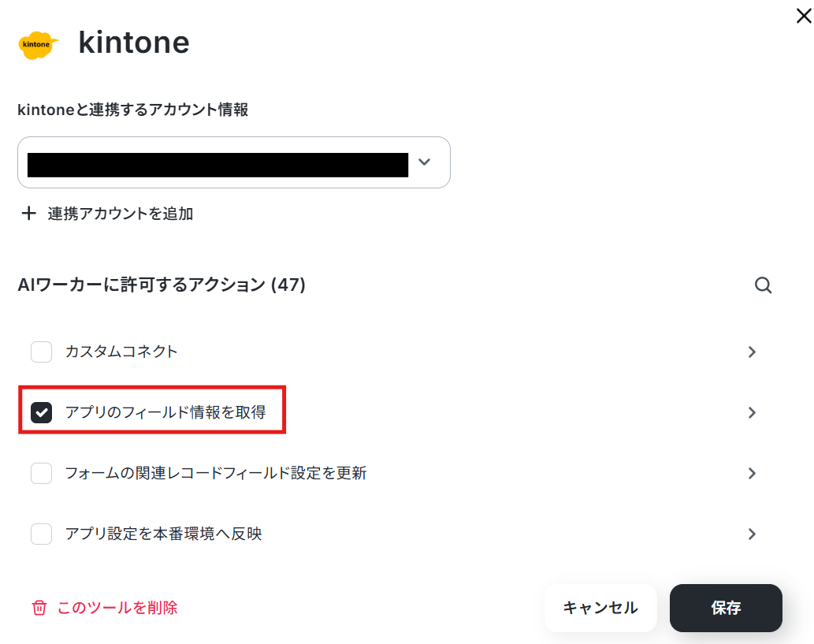Close the kintone dialog with X
814x644 pixels.
click(804, 16)
